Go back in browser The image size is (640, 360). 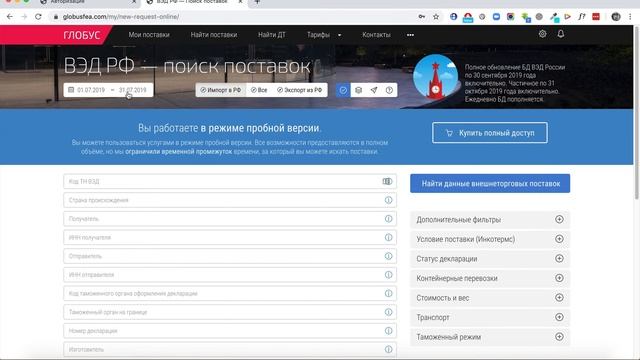coord(9,17)
